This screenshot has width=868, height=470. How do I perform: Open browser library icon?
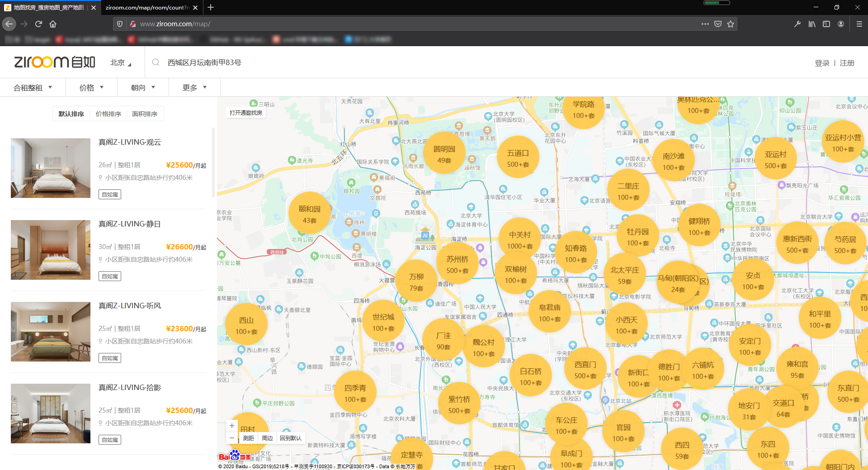pyautogui.click(x=812, y=24)
